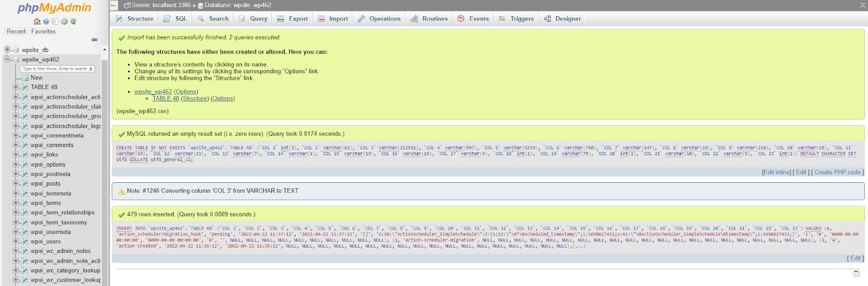Click wpoi_users table icon
The width and height of the screenshot is (868, 286).
pos(25,241)
